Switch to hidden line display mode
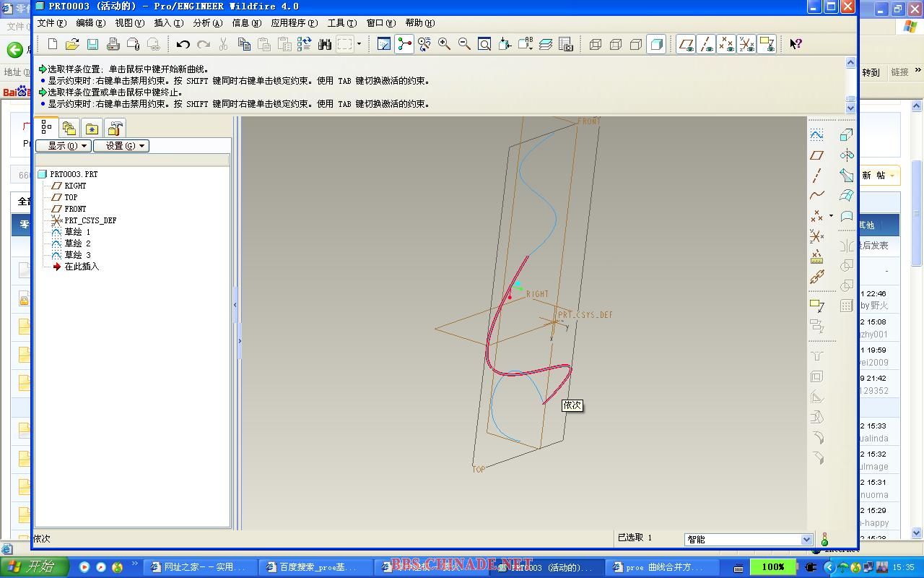This screenshot has width=924, height=578. pyautogui.click(x=616, y=44)
